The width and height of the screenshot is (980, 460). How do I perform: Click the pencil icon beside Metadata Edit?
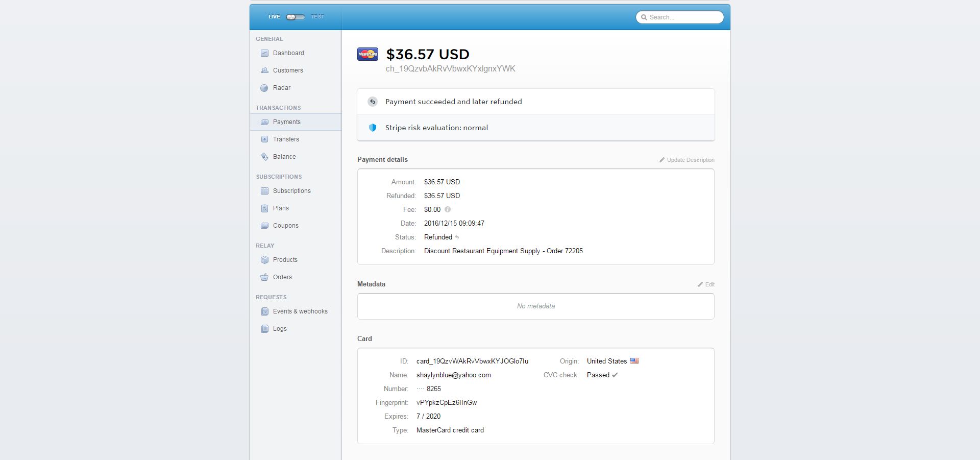[700, 284]
